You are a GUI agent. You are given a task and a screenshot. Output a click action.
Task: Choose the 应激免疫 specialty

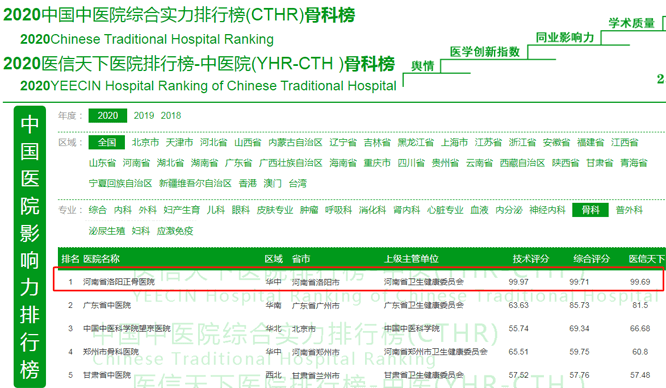[x=175, y=231]
